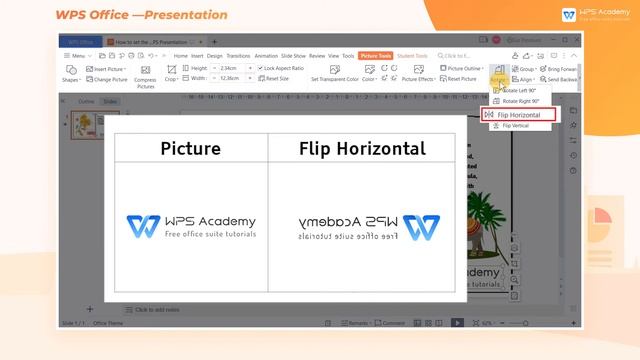Switch to the Animation tab
This screenshot has height=360, width=640.
[266, 56]
